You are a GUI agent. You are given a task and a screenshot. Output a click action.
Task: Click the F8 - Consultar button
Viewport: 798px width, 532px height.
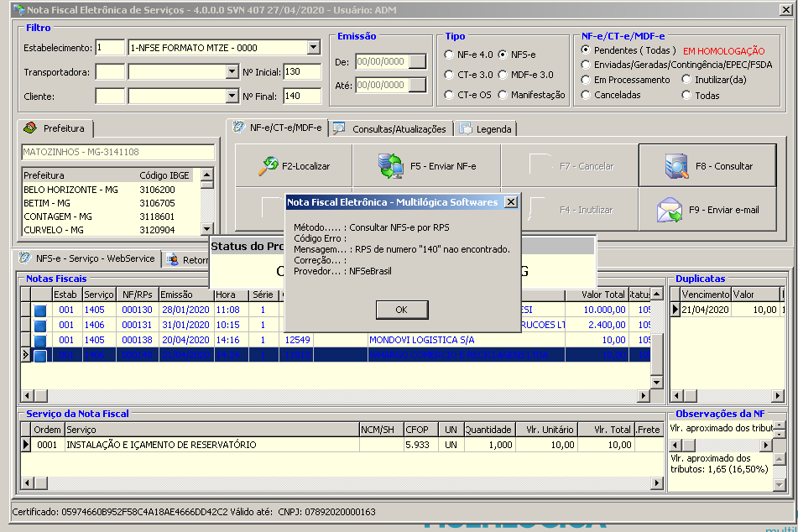coord(707,166)
